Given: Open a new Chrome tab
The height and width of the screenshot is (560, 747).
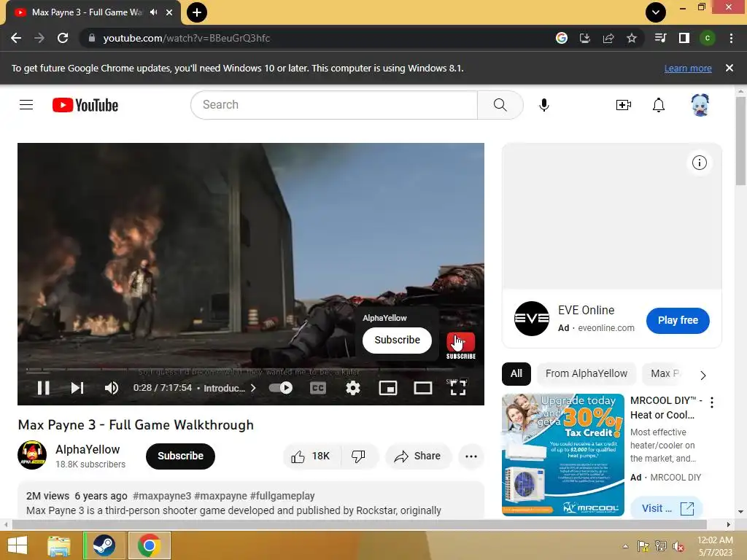Looking at the screenshot, I should click(197, 12).
